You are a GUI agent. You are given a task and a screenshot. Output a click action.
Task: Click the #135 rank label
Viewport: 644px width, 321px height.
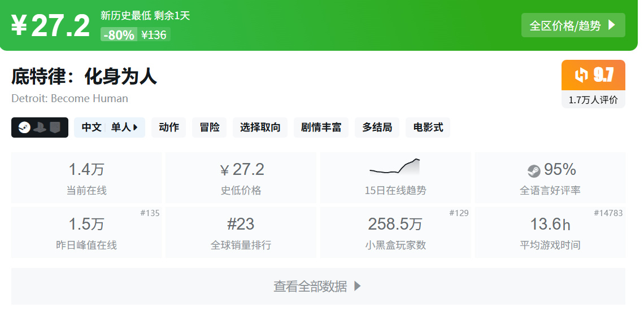(x=150, y=213)
